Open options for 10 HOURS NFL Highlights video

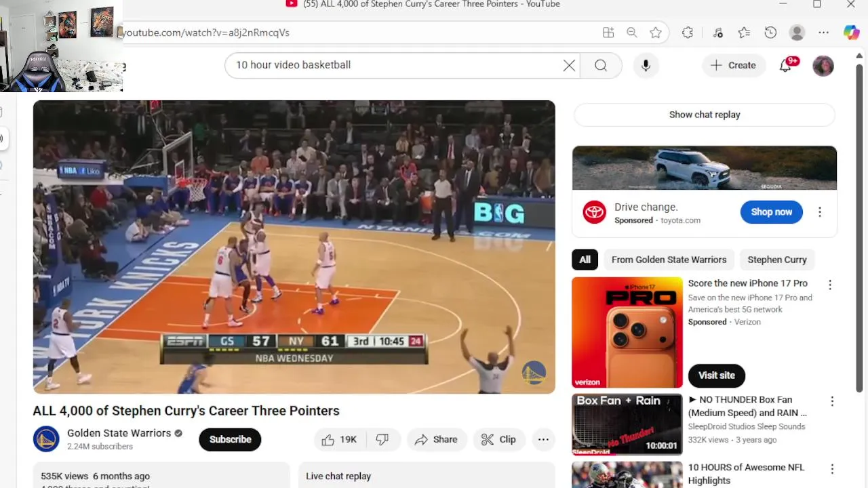[x=831, y=469]
